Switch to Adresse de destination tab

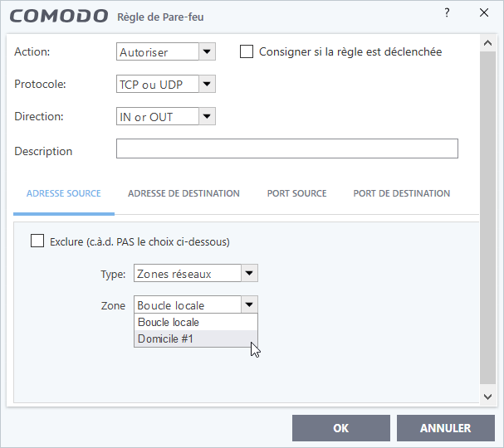pyautogui.click(x=183, y=193)
